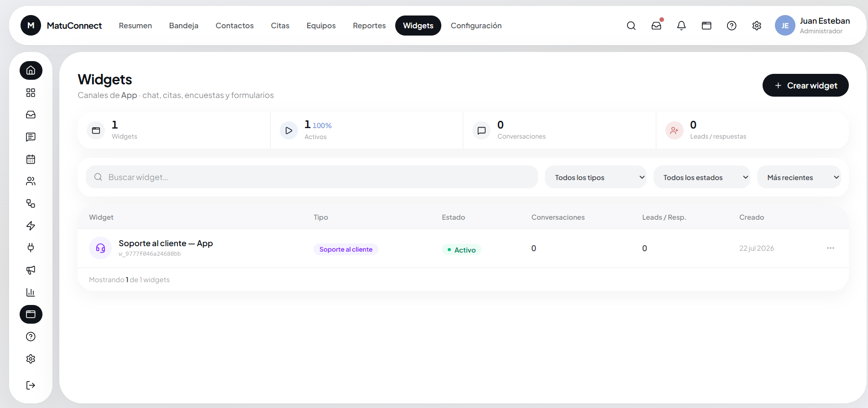Open the help question icon in the sidebar
Image resolution: width=868 pixels, height=408 pixels.
(x=31, y=336)
